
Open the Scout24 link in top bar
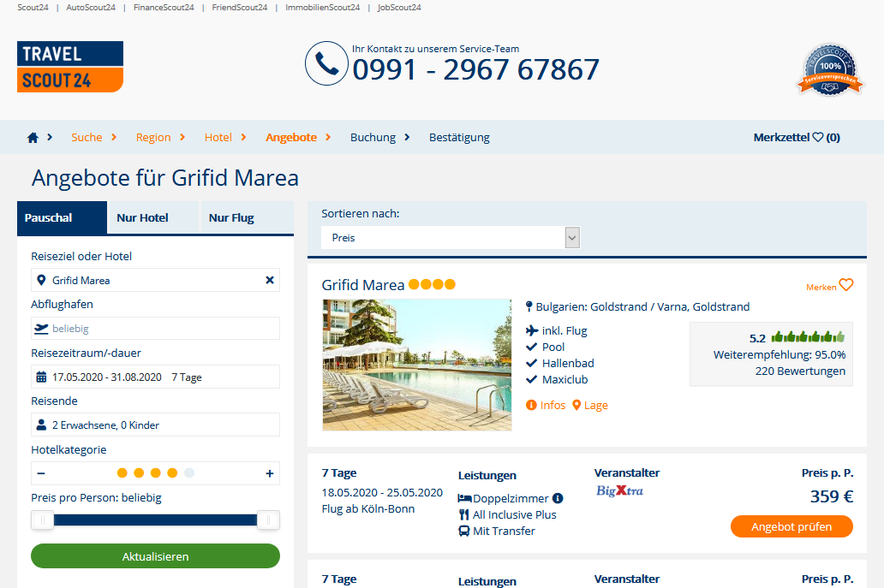click(33, 8)
